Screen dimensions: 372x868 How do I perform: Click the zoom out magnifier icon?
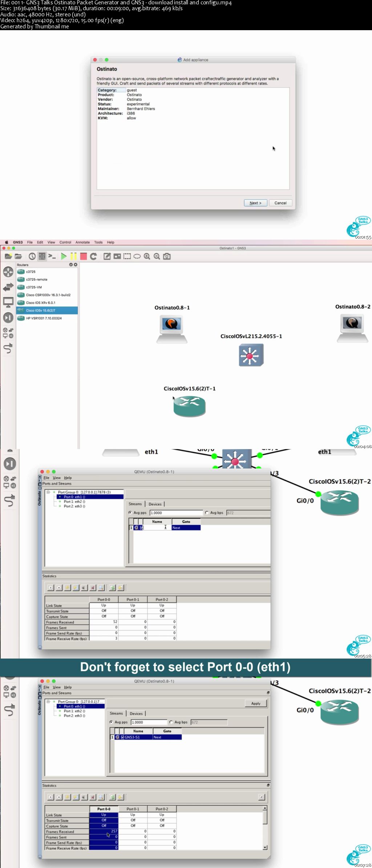click(157, 256)
